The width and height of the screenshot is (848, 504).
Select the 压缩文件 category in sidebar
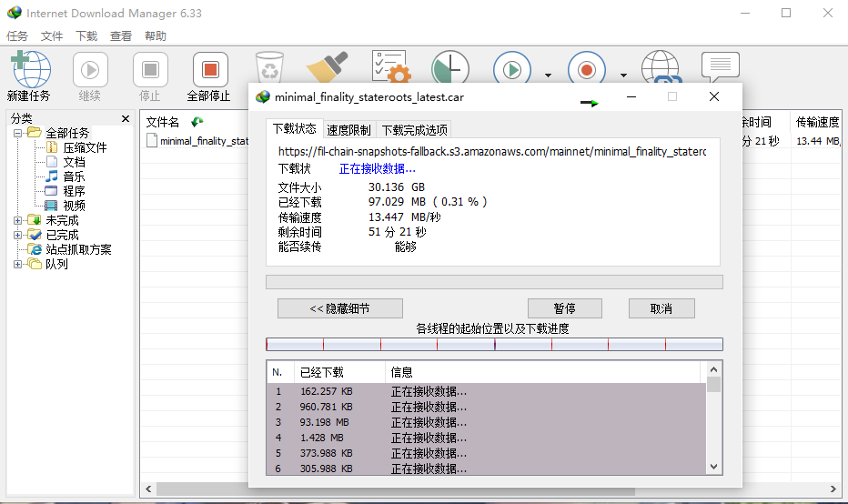(85, 147)
